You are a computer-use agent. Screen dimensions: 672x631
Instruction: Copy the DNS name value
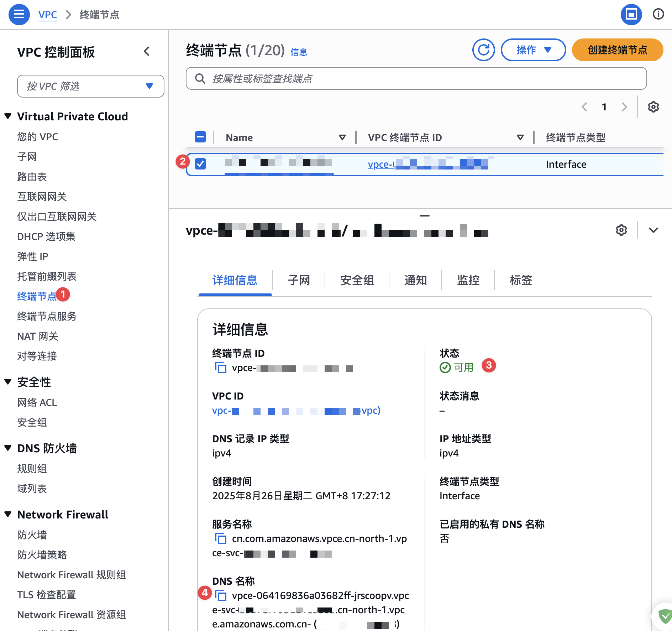[221, 595]
